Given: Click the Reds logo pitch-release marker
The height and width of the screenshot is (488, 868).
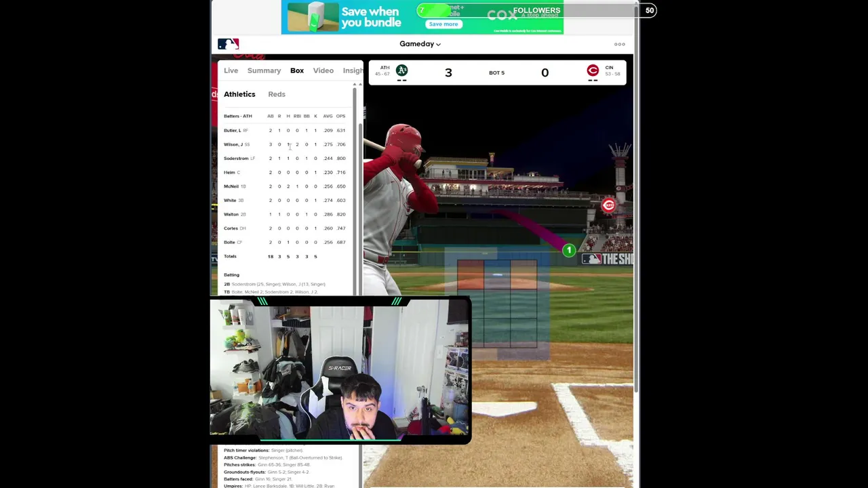Looking at the screenshot, I should tap(608, 205).
